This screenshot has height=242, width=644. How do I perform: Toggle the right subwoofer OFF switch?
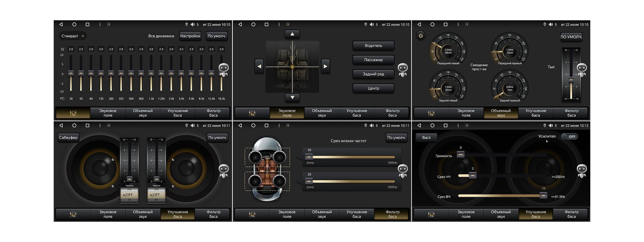(x=156, y=195)
